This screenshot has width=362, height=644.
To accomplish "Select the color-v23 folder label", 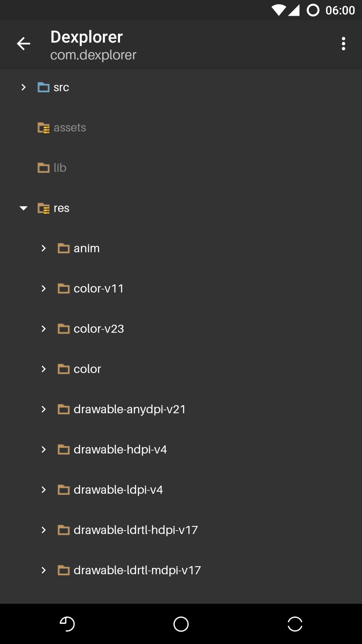I will click(x=99, y=329).
